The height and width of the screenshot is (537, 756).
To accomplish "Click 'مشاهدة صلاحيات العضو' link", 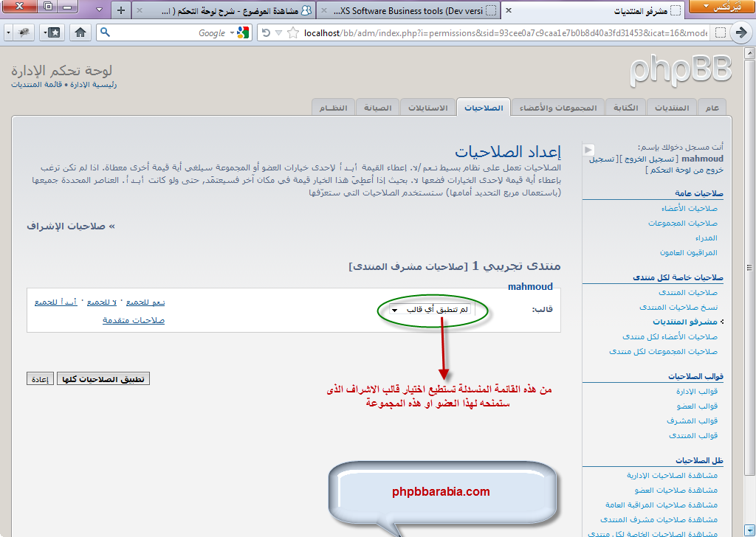I will pyautogui.click(x=676, y=491).
